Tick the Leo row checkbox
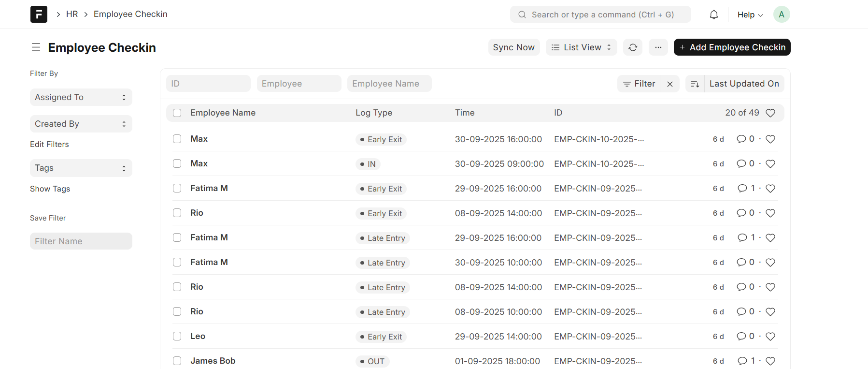This screenshot has height=369, width=868. point(177,336)
